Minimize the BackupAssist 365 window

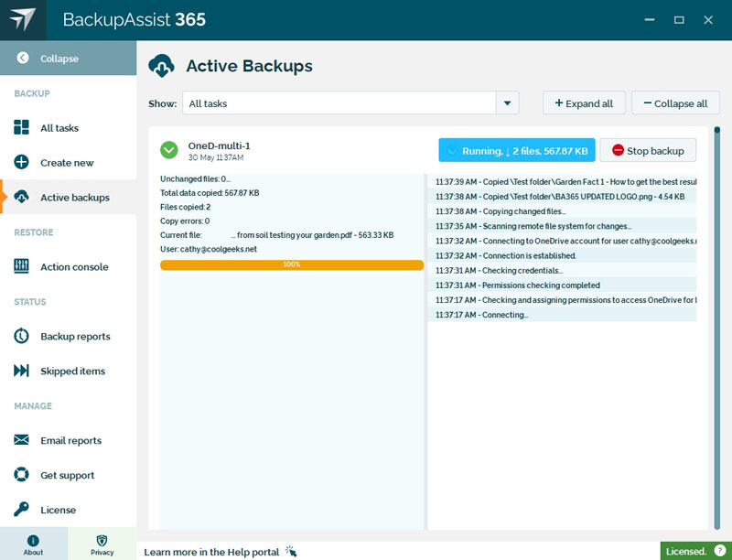point(650,19)
